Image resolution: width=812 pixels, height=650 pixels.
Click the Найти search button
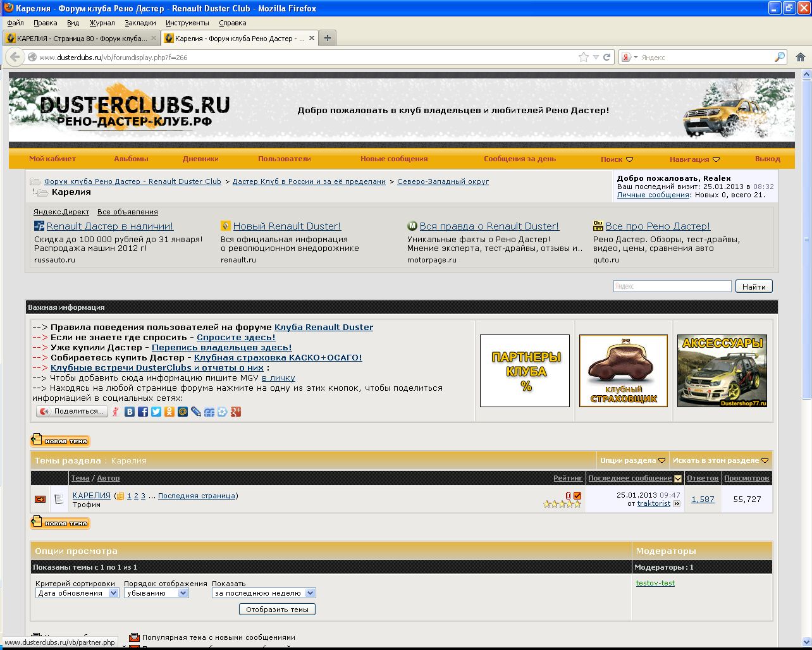tap(754, 286)
